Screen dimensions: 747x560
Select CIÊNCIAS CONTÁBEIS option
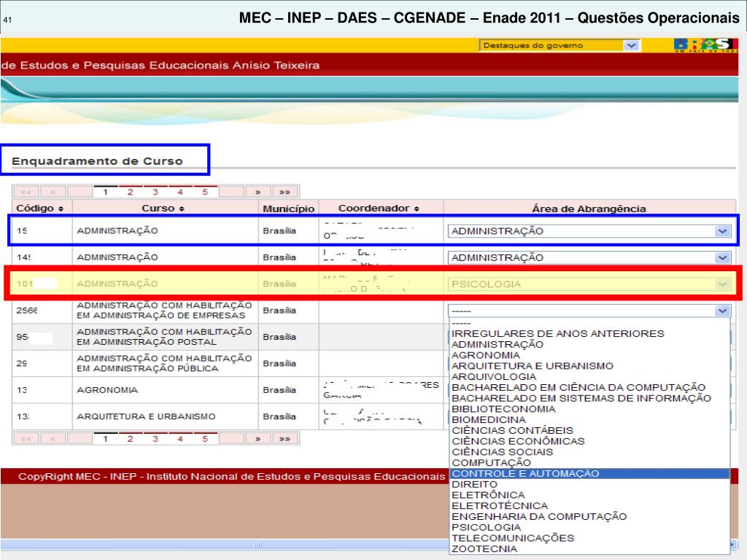(x=589, y=430)
